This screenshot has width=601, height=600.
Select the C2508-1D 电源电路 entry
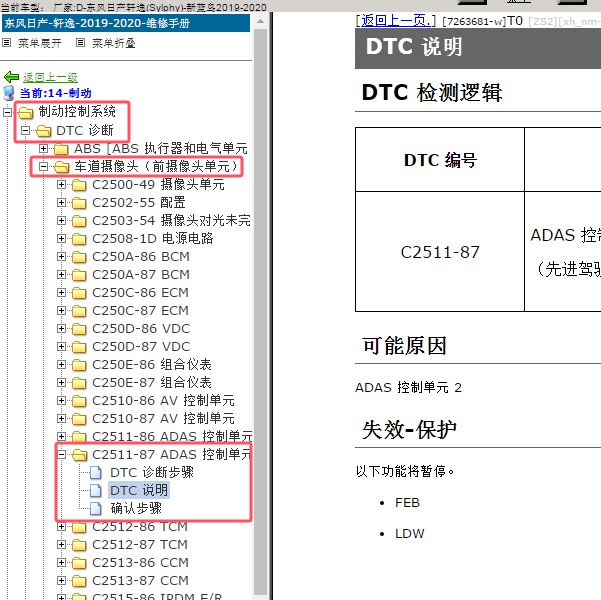(x=153, y=239)
